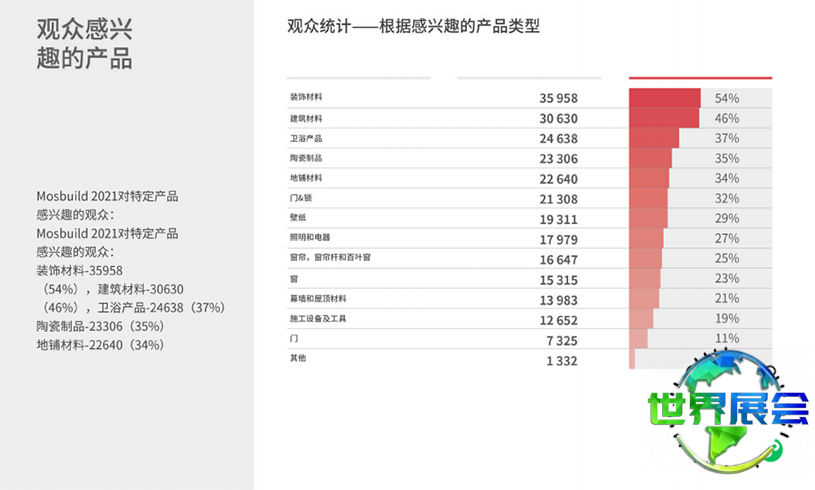Select the 观众感兴趣的产品 sidebar title

point(83,43)
